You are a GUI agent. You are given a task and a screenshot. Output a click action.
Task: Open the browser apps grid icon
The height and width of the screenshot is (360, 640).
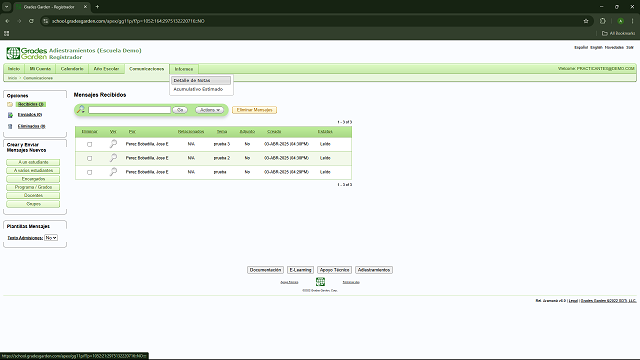pos(7,33)
